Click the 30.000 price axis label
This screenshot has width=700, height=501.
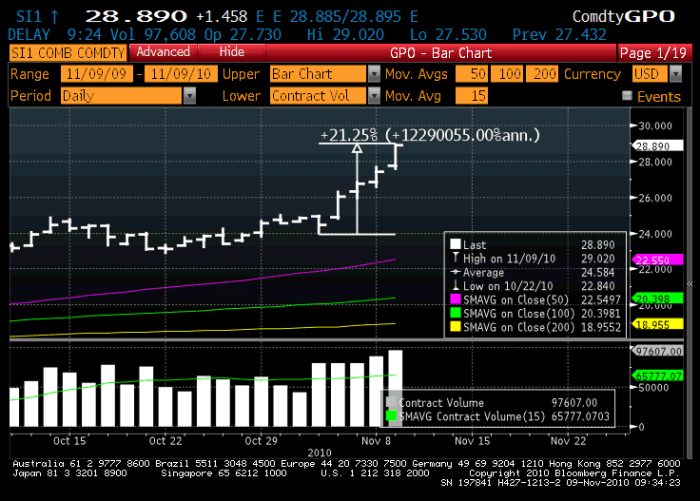click(x=655, y=126)
